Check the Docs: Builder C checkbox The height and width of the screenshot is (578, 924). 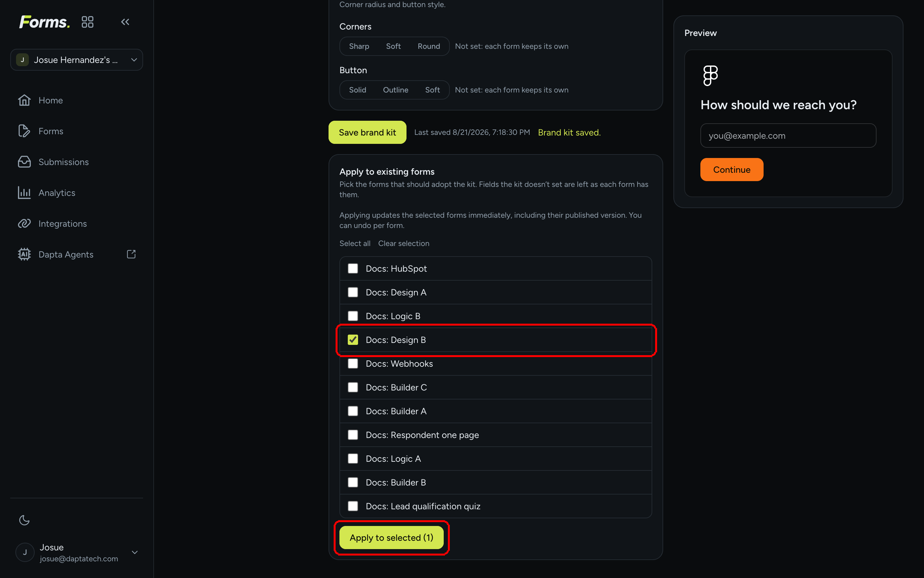pos(353,387)
